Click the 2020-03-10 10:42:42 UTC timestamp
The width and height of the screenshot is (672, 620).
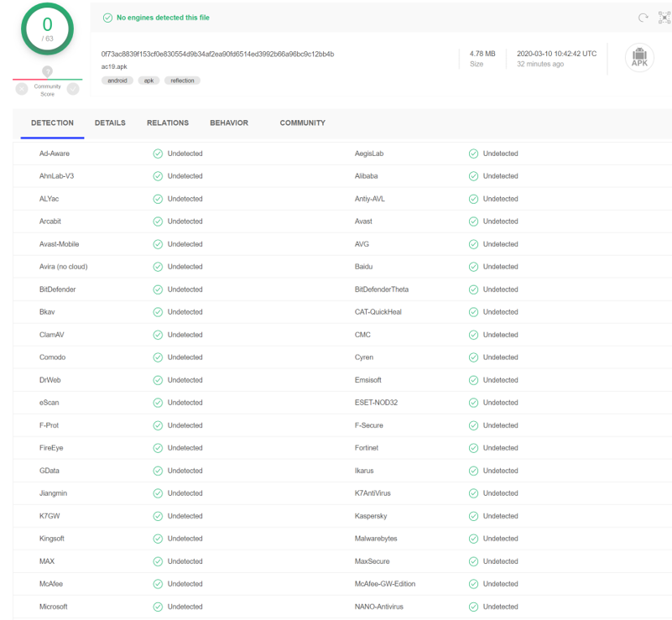(556, 54)
